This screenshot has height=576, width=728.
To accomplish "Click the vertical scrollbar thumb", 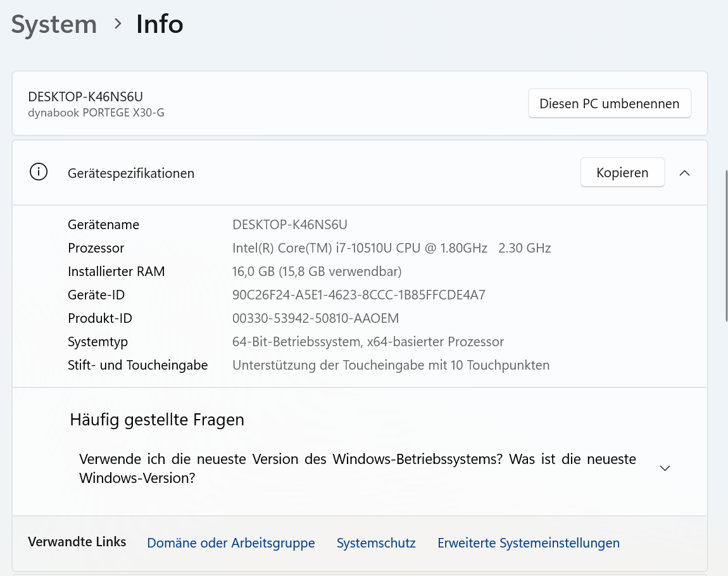I will 726,246.
